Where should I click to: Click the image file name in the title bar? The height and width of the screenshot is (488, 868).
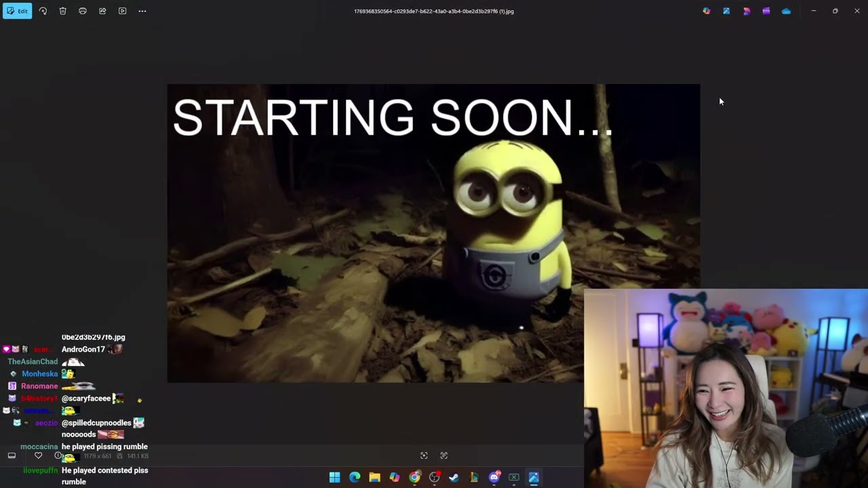pyautogui.click(x=434, y=12)
